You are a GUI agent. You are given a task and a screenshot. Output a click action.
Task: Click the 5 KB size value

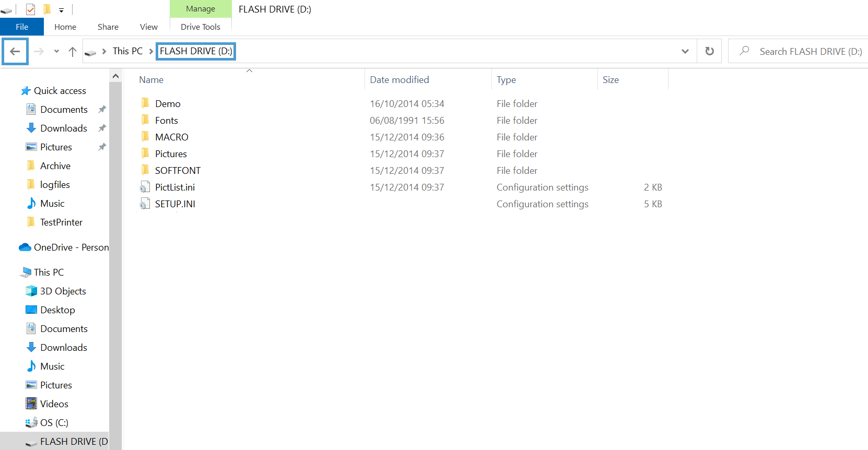point(653,204)
